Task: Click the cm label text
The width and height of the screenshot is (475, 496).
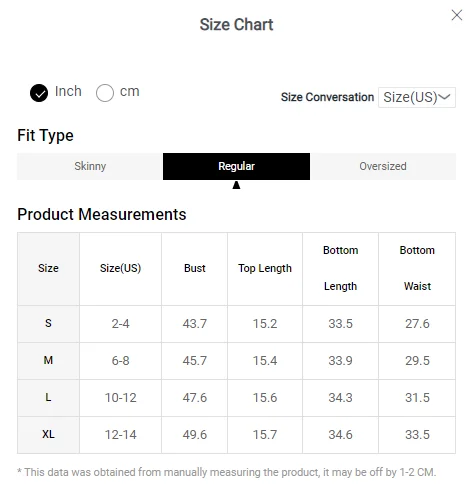Action: 130,91
